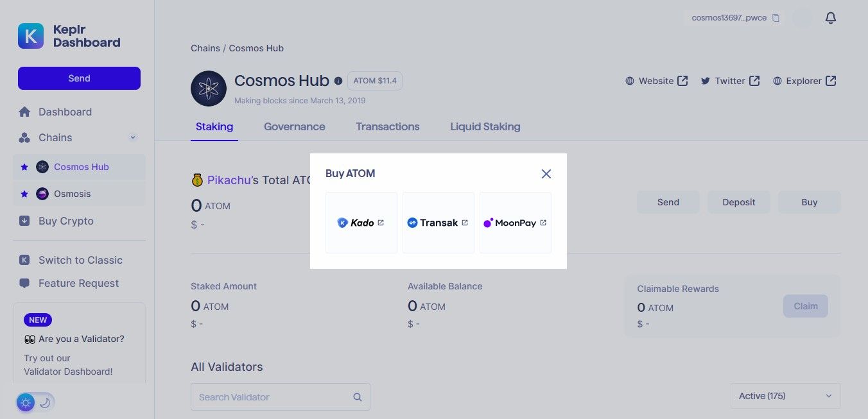Copy the wallet address with copy icon
868x419 pixels.
tap(776, 18)
